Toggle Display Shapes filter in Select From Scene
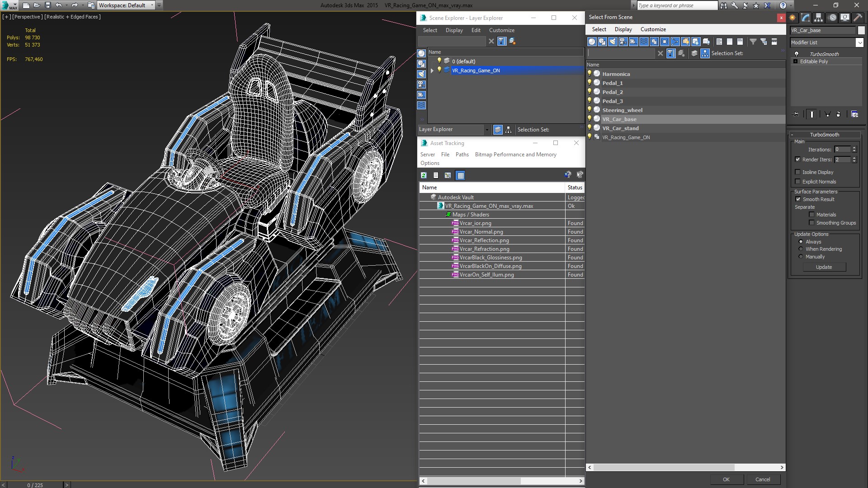 point(602,42)
